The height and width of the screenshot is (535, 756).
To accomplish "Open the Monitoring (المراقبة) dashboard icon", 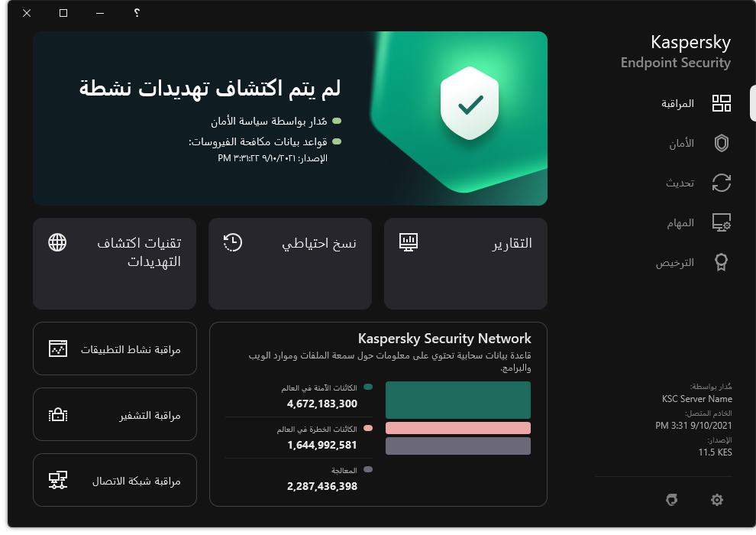I will coord(721,104).
